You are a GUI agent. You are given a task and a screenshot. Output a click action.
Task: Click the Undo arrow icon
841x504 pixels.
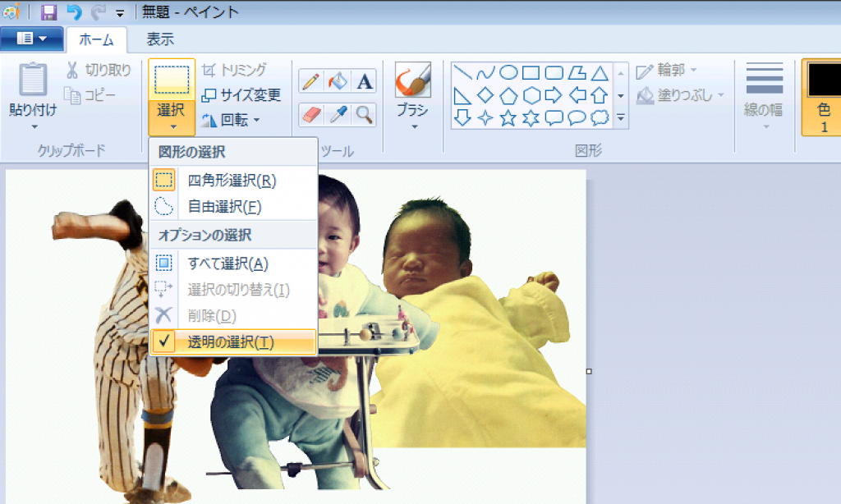click(74, 12)
